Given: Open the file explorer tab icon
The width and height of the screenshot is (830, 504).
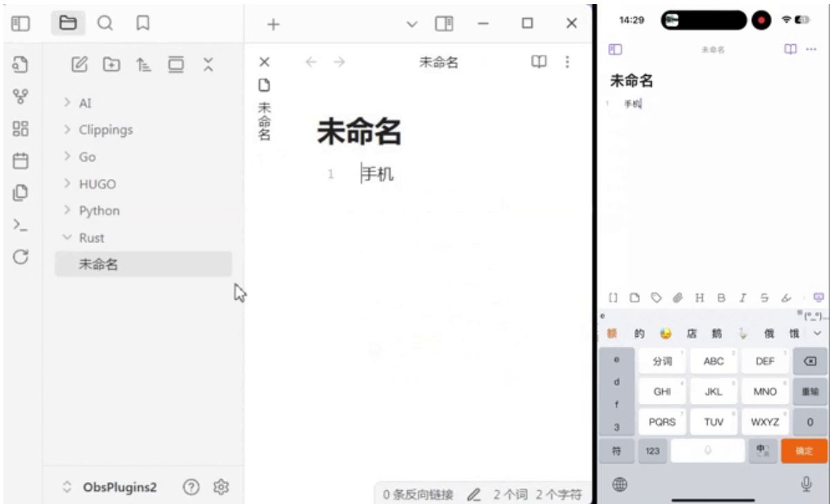Looking at the screenshot, I should coord(67,23).
